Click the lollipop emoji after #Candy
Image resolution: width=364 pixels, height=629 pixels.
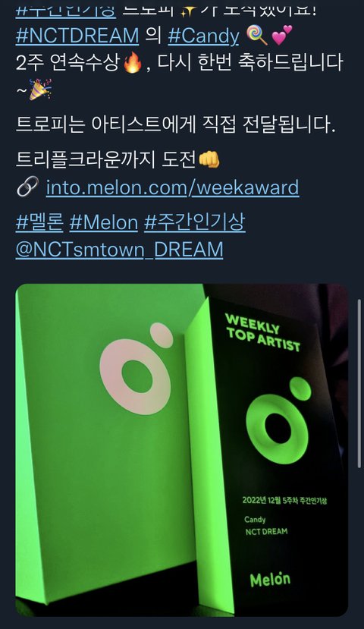tap(256, 36)
